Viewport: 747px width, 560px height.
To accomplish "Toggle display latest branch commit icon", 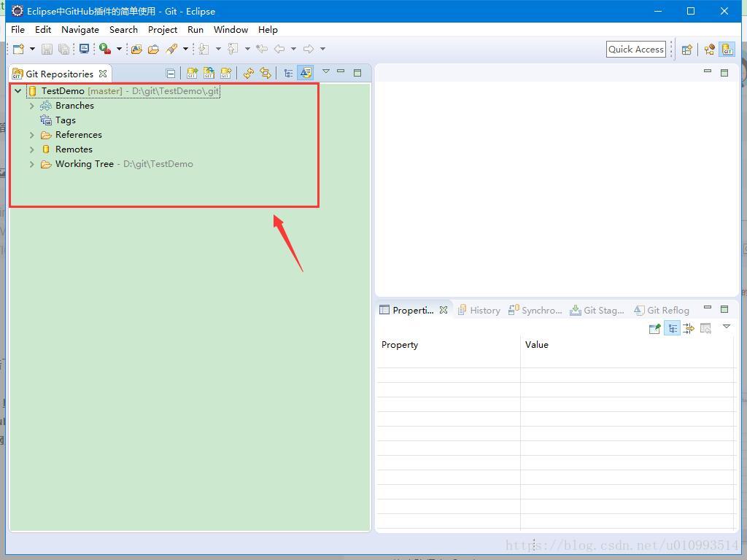I will 306,73.
